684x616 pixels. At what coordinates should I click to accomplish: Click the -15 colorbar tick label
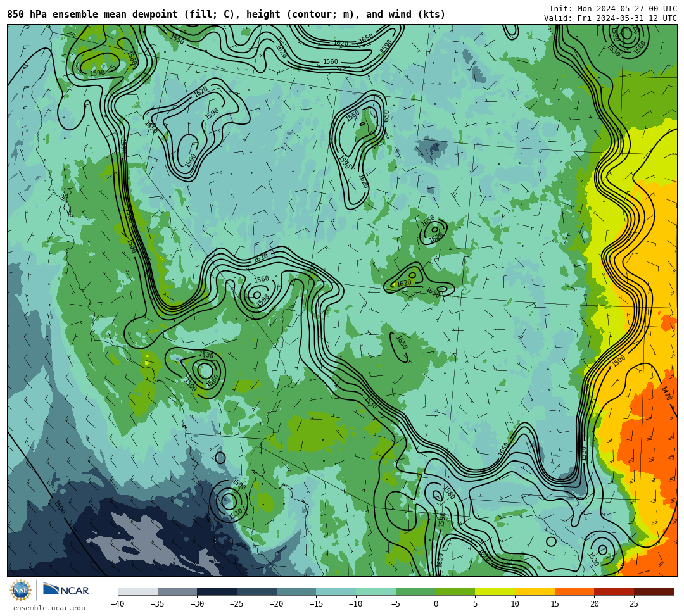(x=316, y=604)
